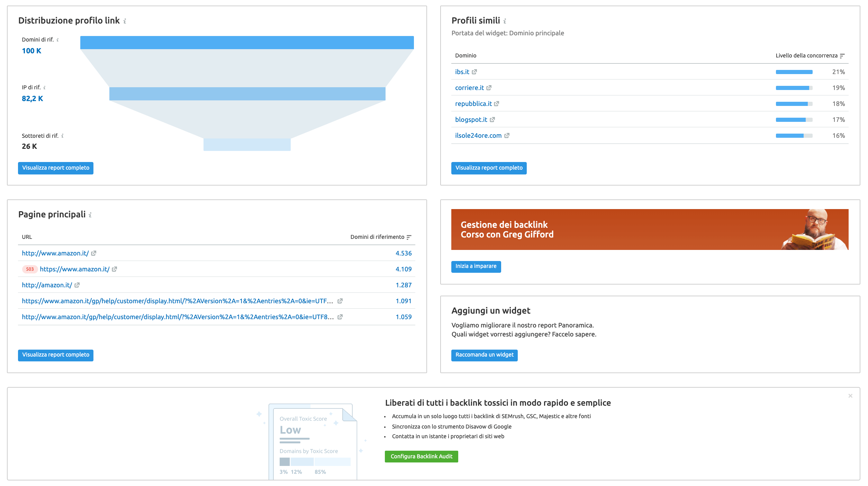Click the IP di rif. funnel bar
This screenshot has width=868, height=486.
(x=247, y=94)
